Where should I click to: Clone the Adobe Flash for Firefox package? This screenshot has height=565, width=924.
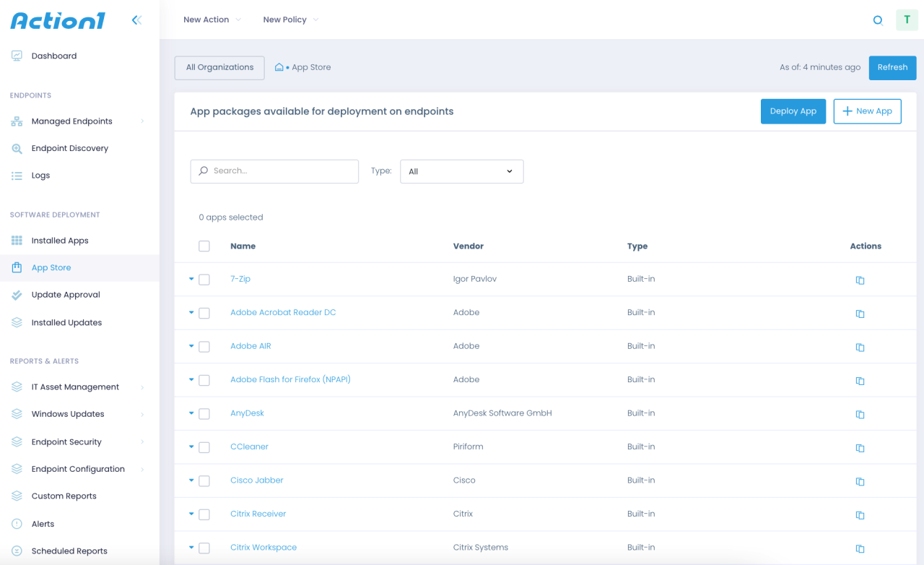click(x=860, y=381)
